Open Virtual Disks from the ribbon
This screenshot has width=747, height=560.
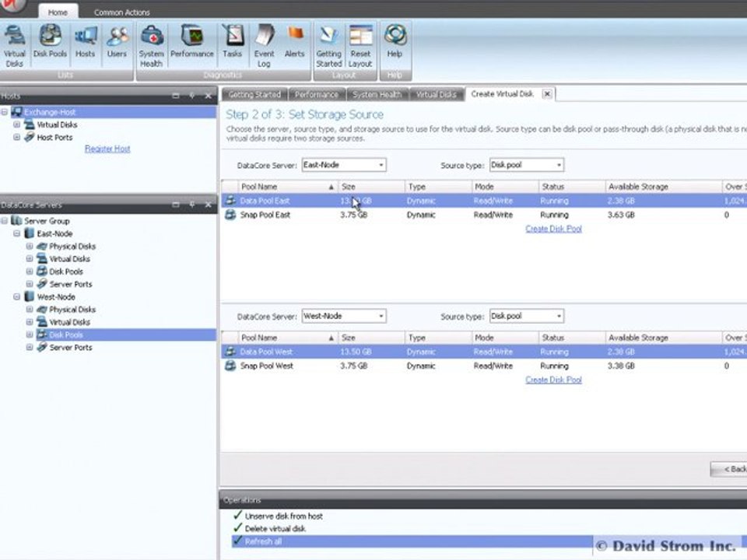click(x=14, y=46)
